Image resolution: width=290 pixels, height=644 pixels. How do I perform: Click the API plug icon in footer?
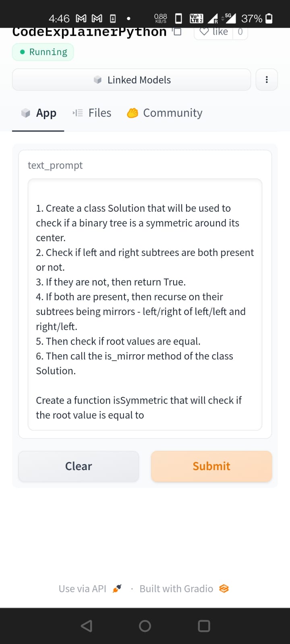pyautogui.click(x=117, y=589)
